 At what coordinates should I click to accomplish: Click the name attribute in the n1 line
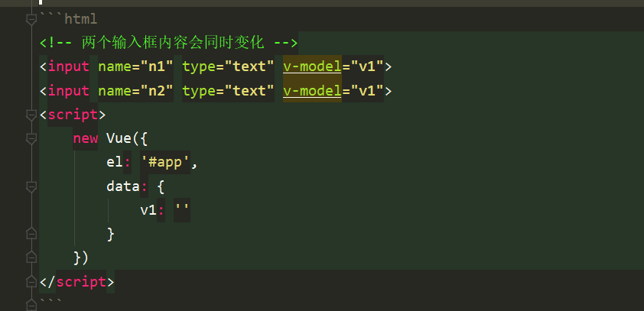[x=115, y=66]
